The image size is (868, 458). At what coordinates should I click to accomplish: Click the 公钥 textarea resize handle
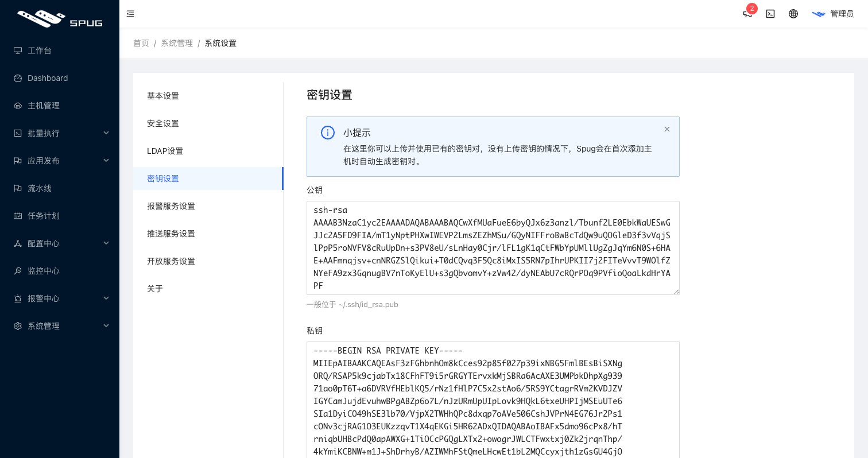pos(676,292)
